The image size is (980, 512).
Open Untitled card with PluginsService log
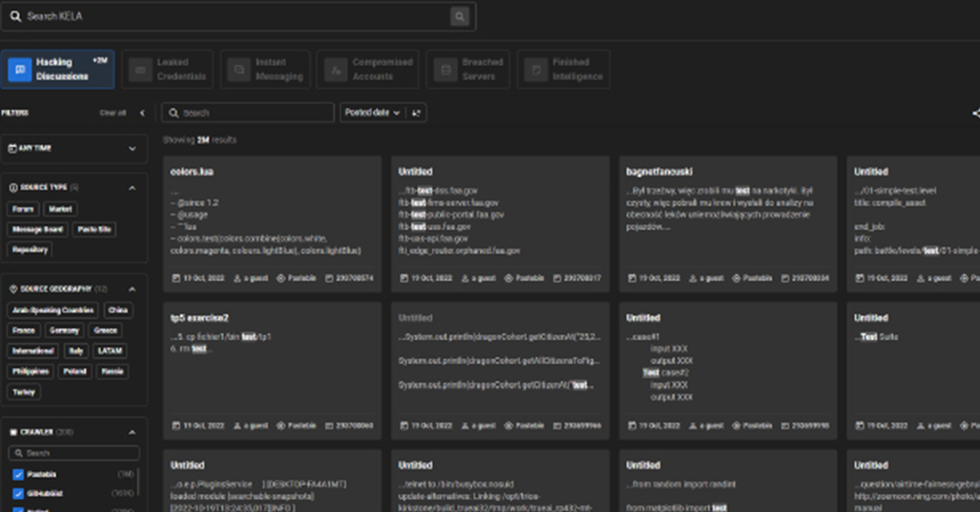point(272,481)
